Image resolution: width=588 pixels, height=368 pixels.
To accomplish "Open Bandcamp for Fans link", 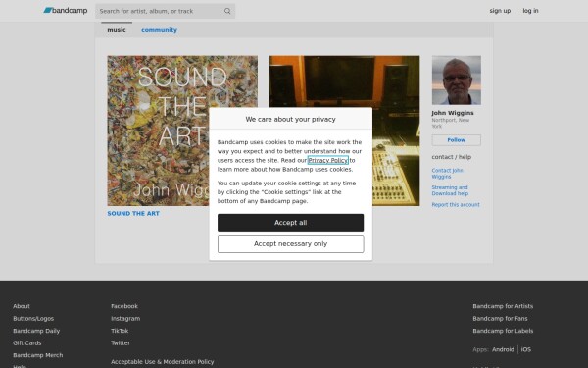I will click(500, 318).
